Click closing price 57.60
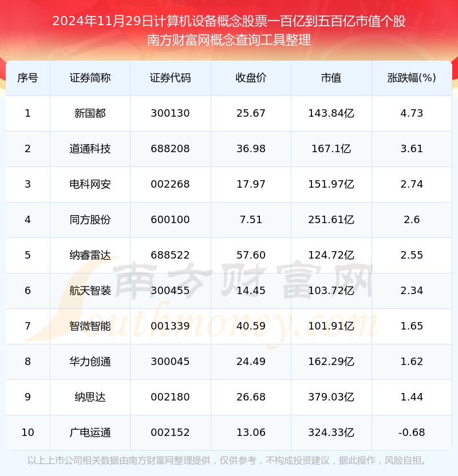 point(251,255)
